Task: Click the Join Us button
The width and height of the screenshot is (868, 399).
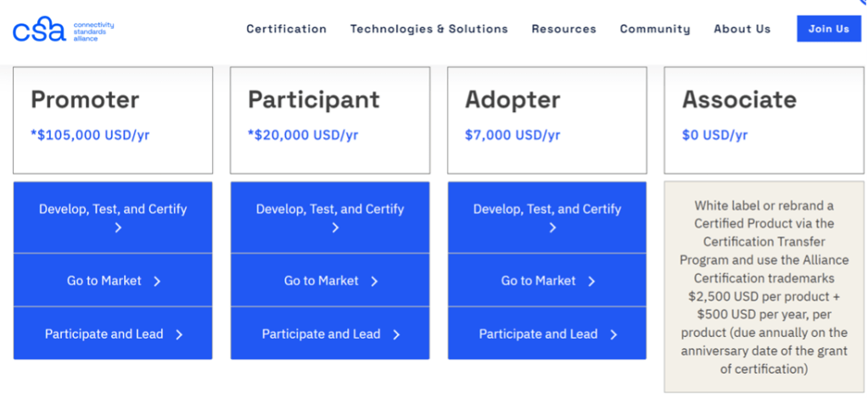Action: tap(828, 29)
